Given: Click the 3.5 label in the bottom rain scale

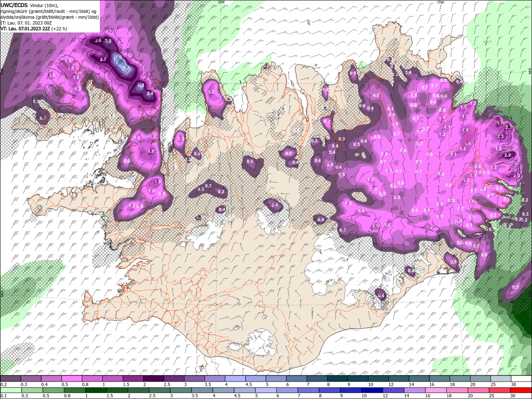Looking at the screenshot, I should 195,396.
